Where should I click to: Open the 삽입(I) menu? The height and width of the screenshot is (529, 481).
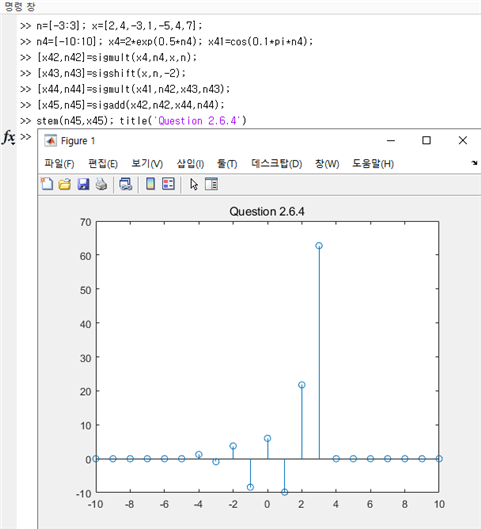[190, 164]
